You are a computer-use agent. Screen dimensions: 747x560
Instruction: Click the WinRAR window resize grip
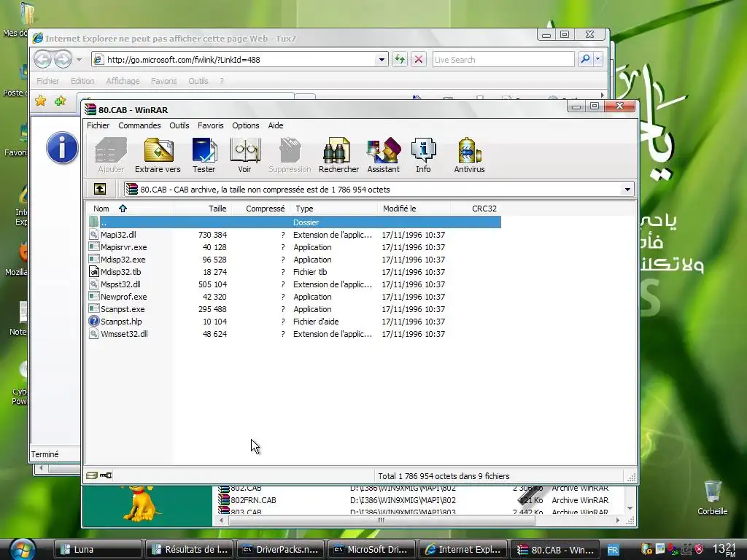pos(632,477)
